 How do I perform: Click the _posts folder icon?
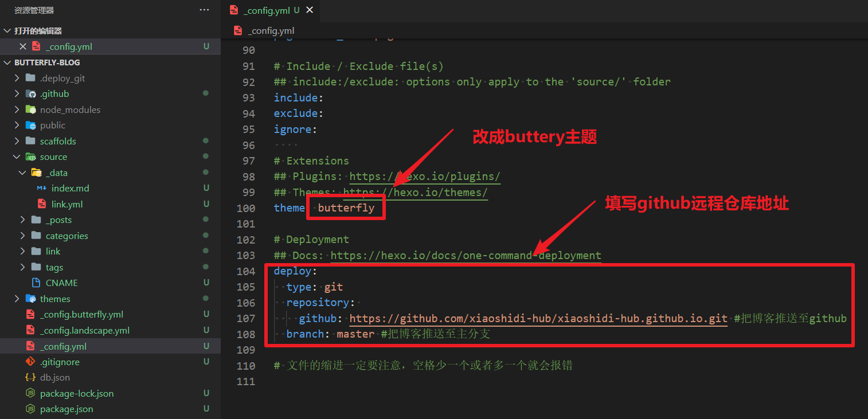[x=37, y=220]
